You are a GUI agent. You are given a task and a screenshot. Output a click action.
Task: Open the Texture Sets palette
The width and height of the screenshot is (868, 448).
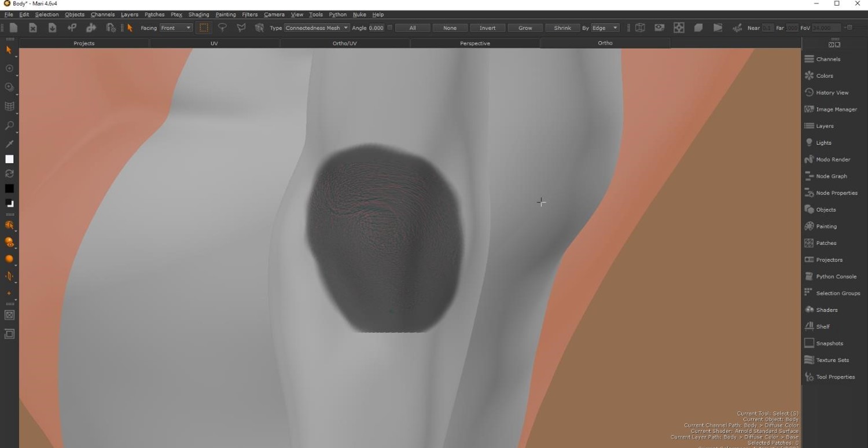(831, 361)
